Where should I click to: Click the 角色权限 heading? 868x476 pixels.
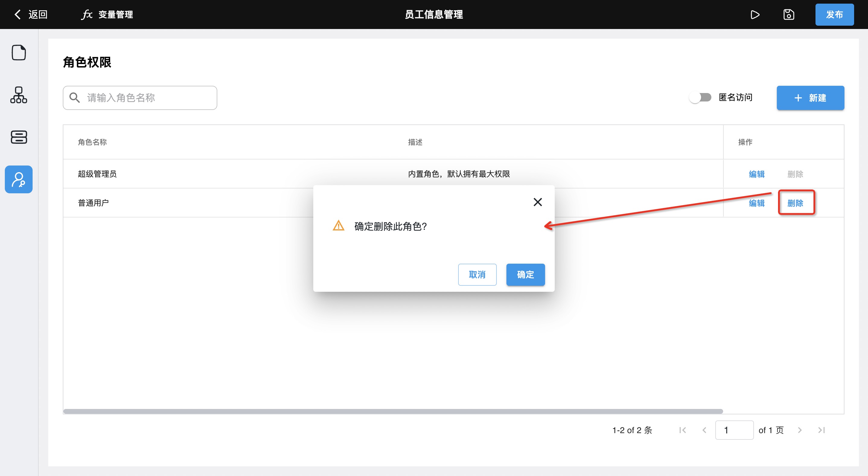(x=87, y=62)
